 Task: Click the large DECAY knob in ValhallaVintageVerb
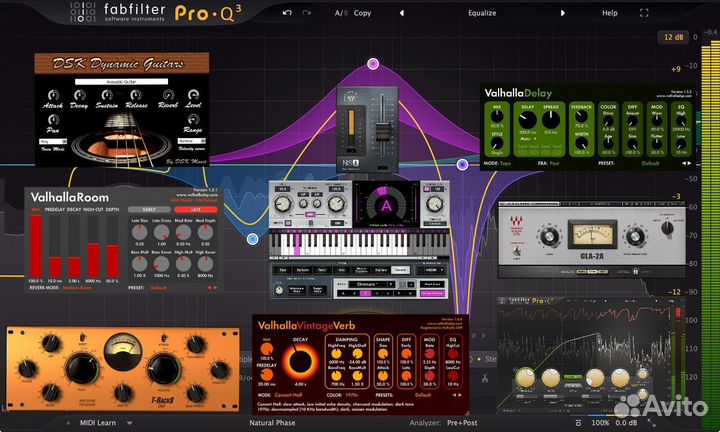point(300,361)
